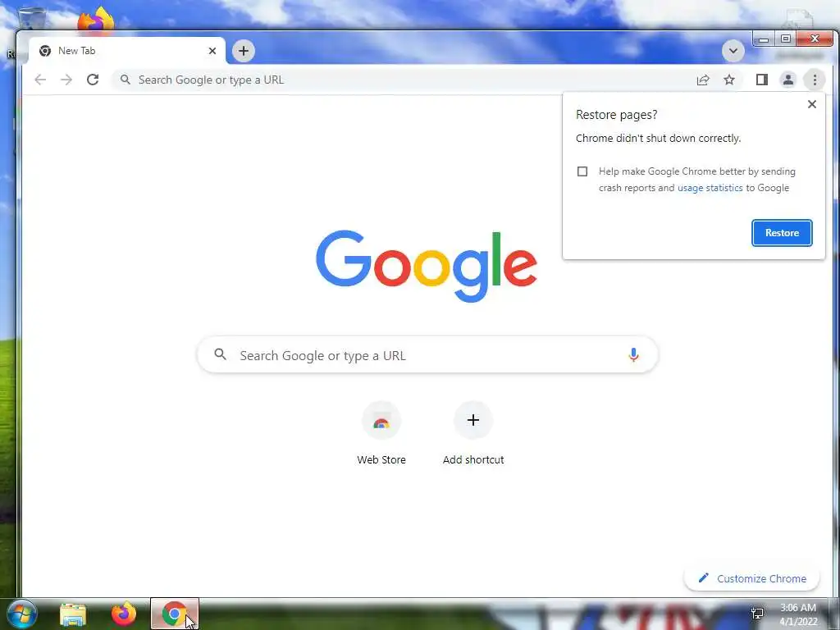Open a new tab with plus button

243,51
